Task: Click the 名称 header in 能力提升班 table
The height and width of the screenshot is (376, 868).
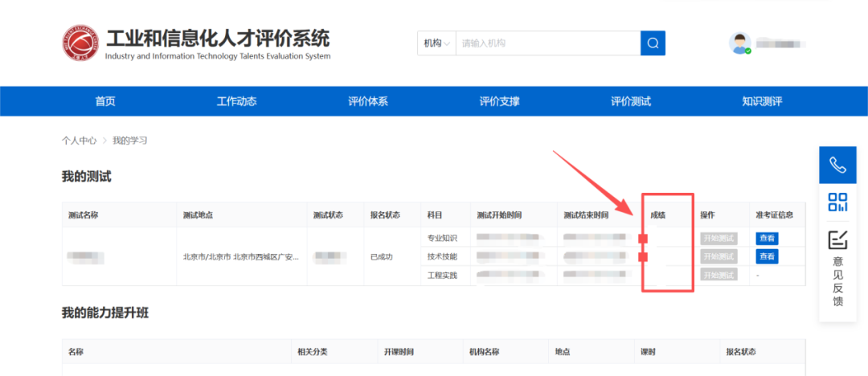Action: click(76, 352)
